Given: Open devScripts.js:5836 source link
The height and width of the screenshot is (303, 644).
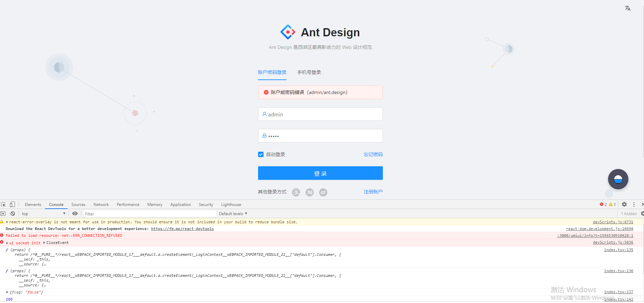Looking at the screenshot, I should tap(613, 242).
